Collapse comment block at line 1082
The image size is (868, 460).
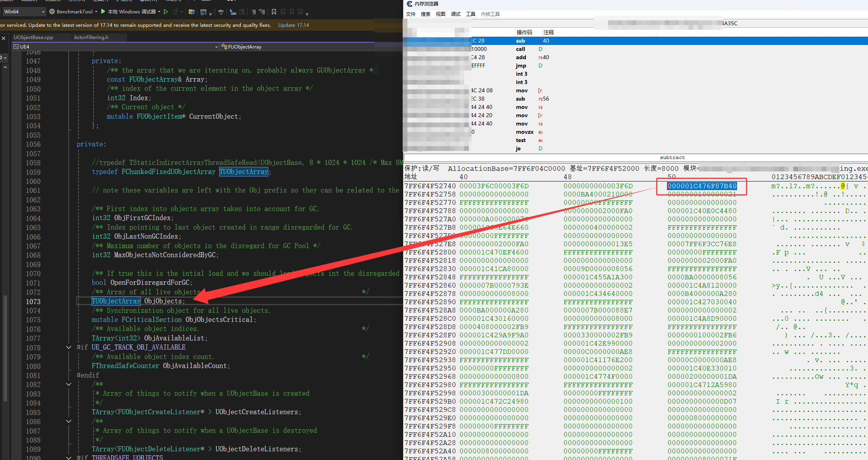[69, 384]
